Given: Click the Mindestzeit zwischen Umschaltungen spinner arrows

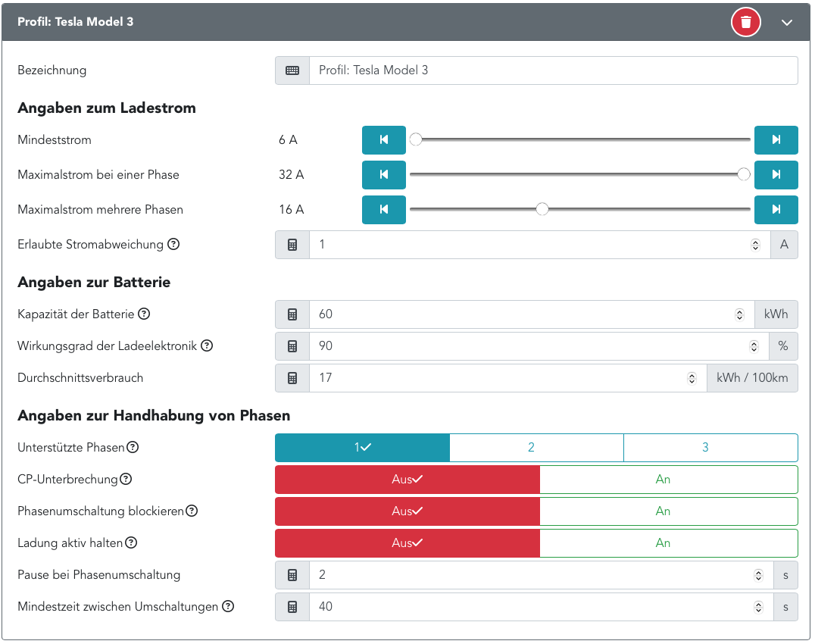Looking at the screenshot, I should click(758, 607).
